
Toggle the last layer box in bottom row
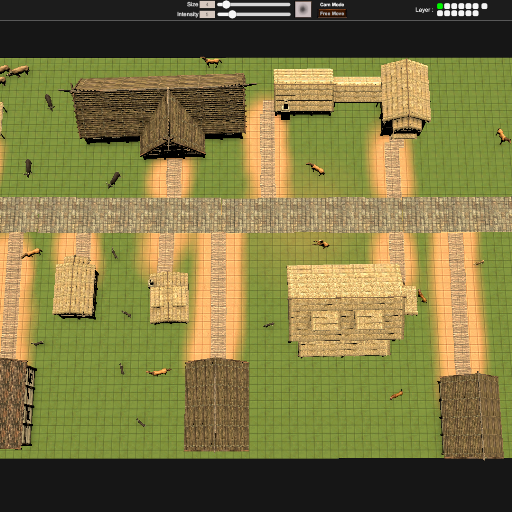coord(476,13)
